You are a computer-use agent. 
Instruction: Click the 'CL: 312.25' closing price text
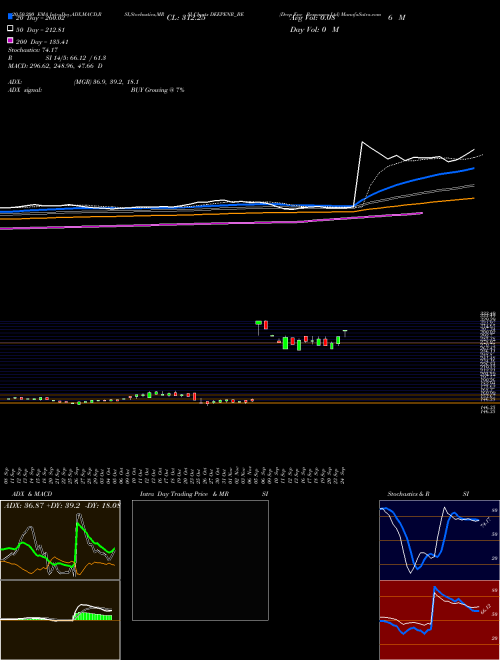click(x=186, y=18)
